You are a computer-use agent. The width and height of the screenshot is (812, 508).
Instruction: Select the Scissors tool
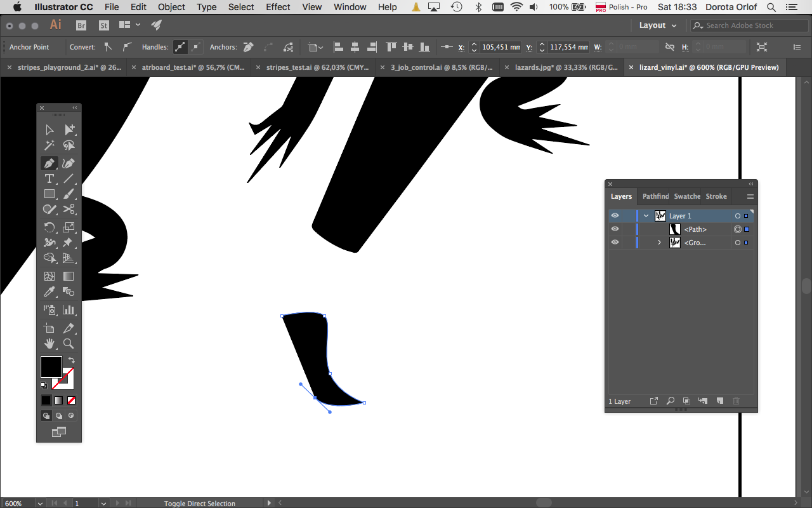tap(69, 209)
